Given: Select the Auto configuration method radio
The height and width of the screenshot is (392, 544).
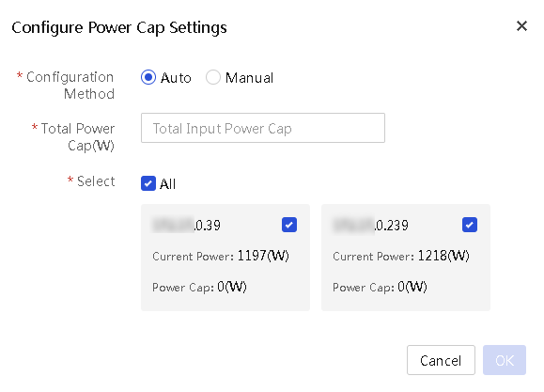Looking at the screenshot, I should [148, 77].
